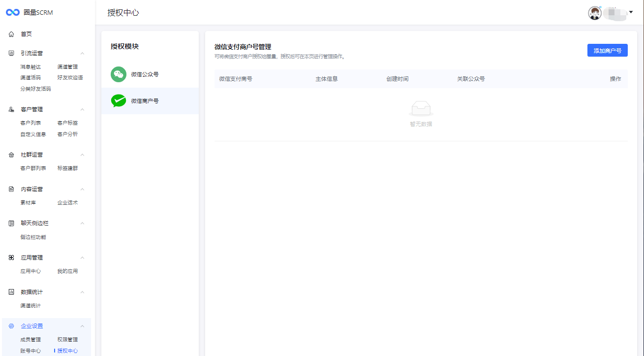The image size is (644, 356).
Task: Collapse the 企业设置 section chevron
Action: (x=83, y=326)
